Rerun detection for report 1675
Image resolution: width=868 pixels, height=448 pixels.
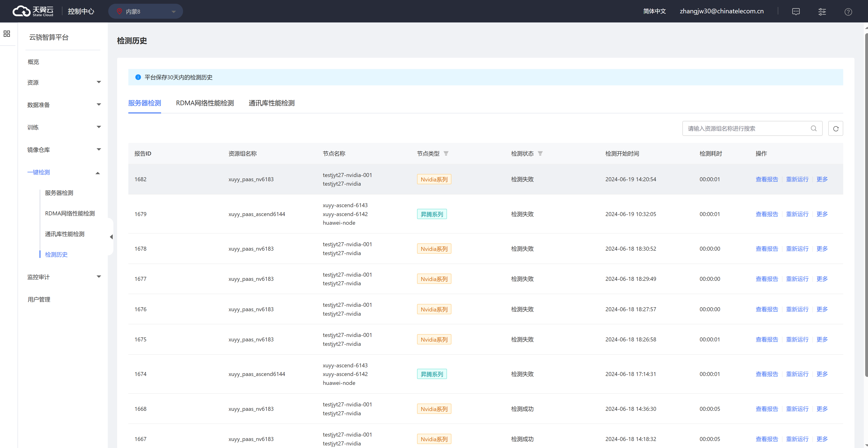click(x=797, y=340)
